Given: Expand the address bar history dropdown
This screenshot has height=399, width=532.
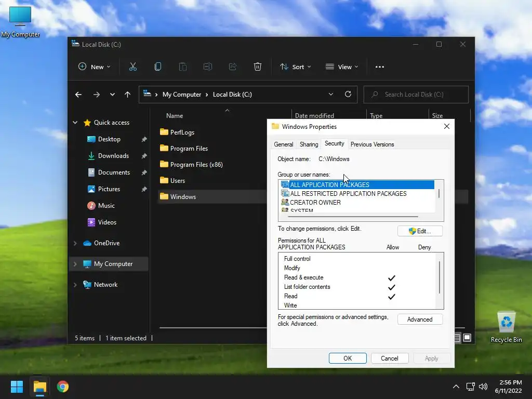Looking at the screenshot, I should [x=331, y=95].
